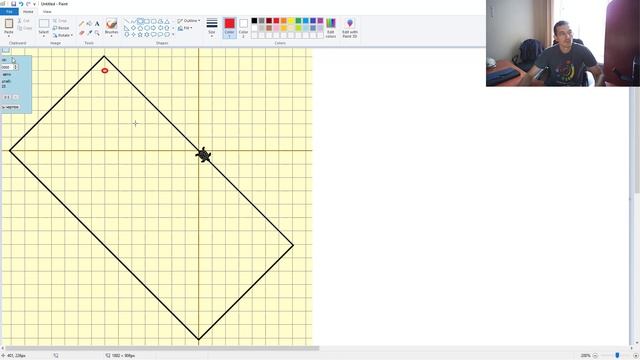Viewport: 640px width, 360px height.
Task: Click the Copy command
Action: click(24, 28)
